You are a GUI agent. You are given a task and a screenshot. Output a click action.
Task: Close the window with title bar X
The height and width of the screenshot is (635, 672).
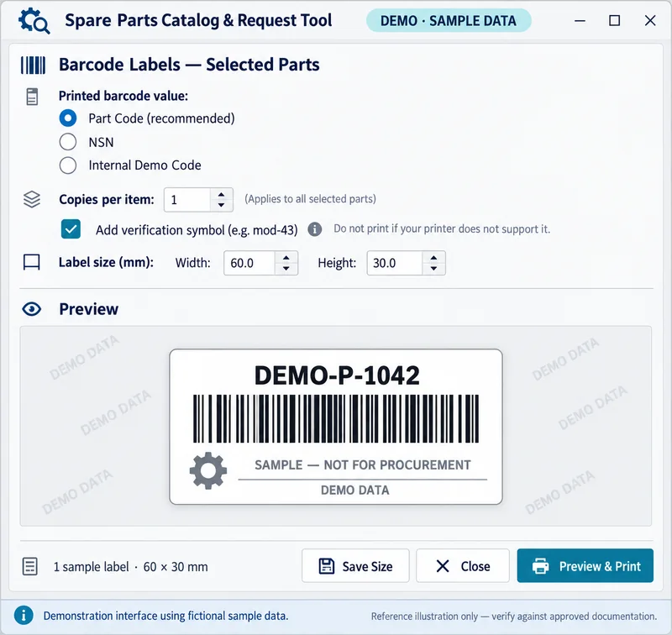click(x=650, y=20)
